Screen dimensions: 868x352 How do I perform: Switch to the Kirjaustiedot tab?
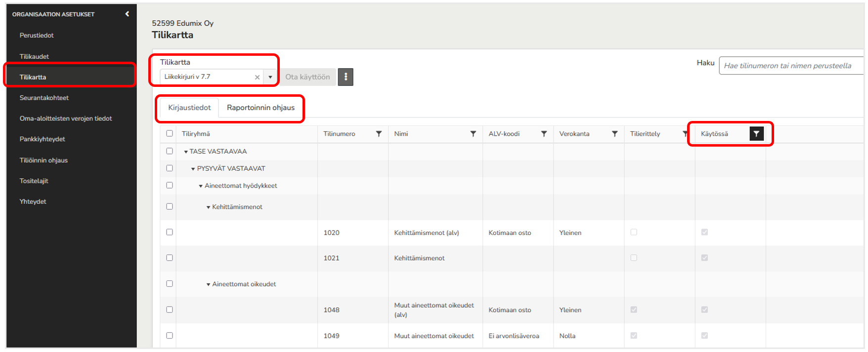[189, 108]
